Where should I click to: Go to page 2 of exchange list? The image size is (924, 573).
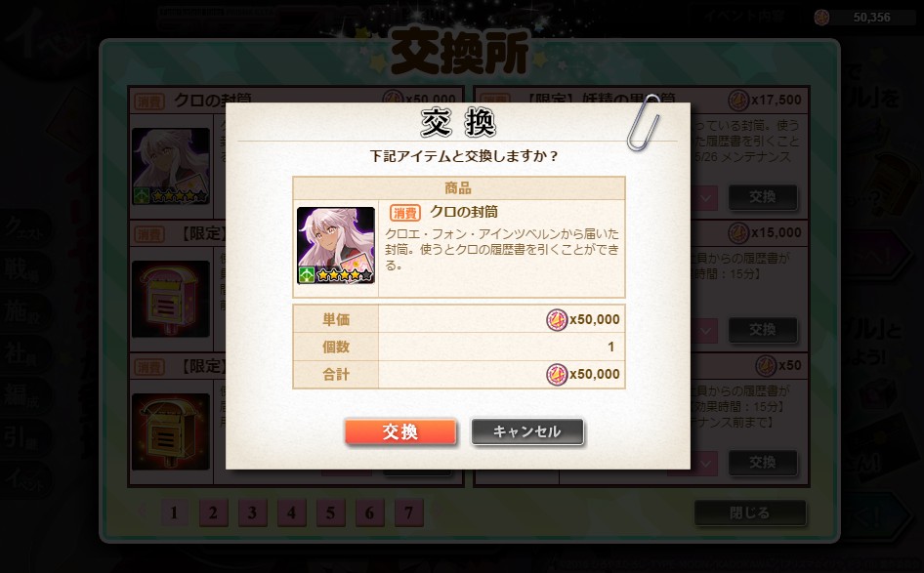(x=213, y=512)
